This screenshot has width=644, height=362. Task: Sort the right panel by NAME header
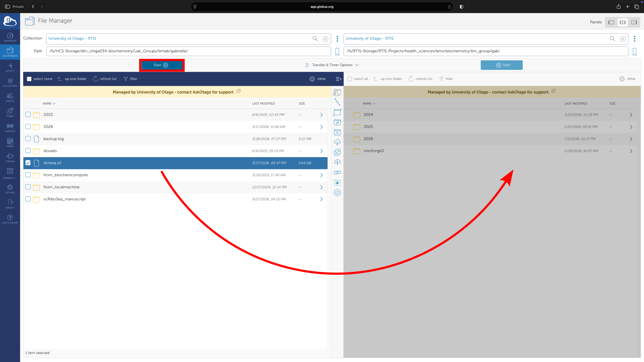point(369,103)
